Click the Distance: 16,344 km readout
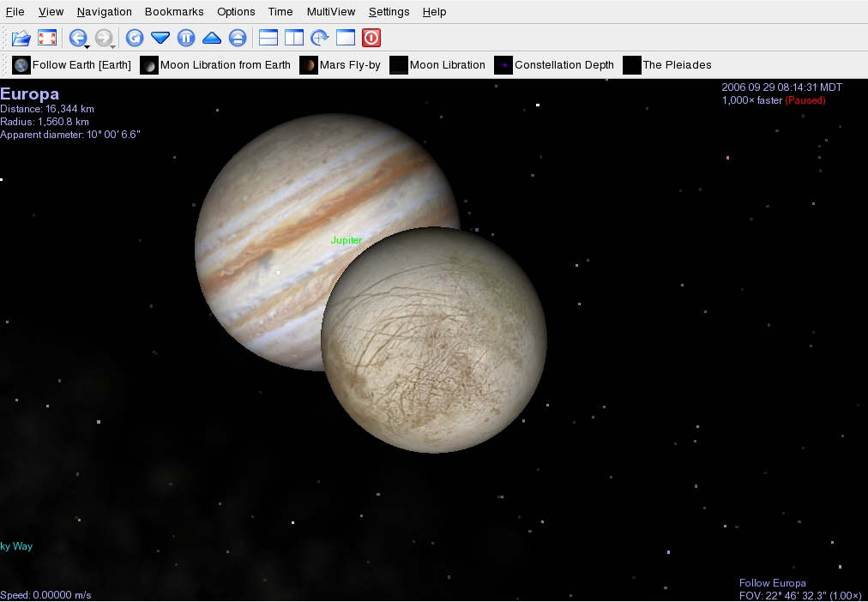This screenshot has height=602, width=868. pyautogui.click(x=47, y=109)
